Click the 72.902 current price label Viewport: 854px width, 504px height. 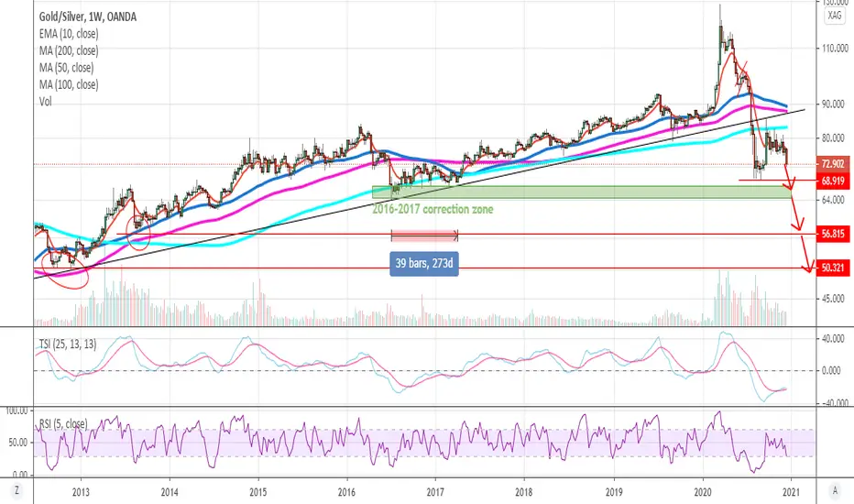click(833, 163)
